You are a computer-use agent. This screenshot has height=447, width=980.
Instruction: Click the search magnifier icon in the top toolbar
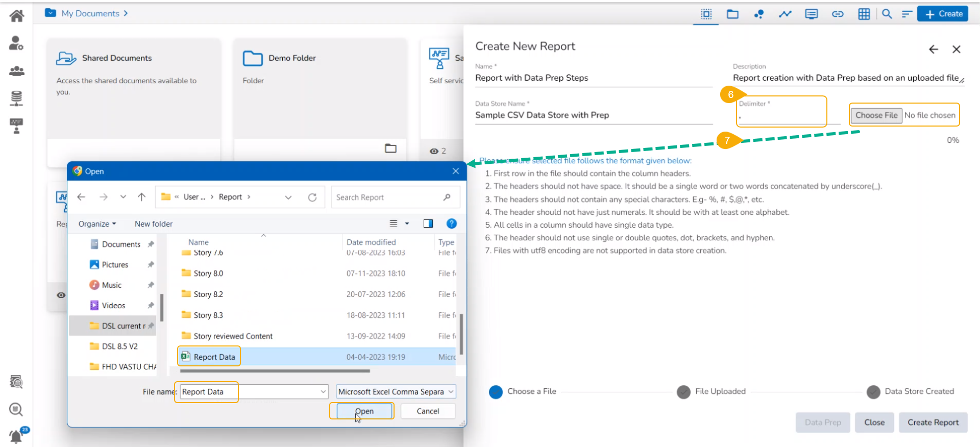(887, 14)
